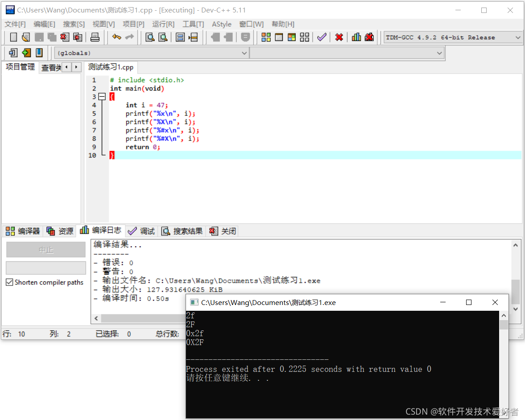This screenshot has width=525, height=420.
Task: Click the Toggle comment toolbar icon
Action: [x=245, y=37]
